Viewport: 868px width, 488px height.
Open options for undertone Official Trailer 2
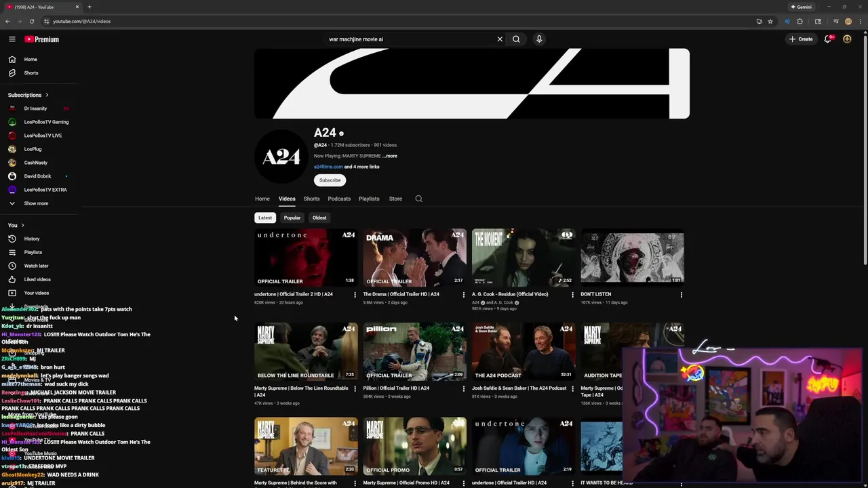point(355,295)
